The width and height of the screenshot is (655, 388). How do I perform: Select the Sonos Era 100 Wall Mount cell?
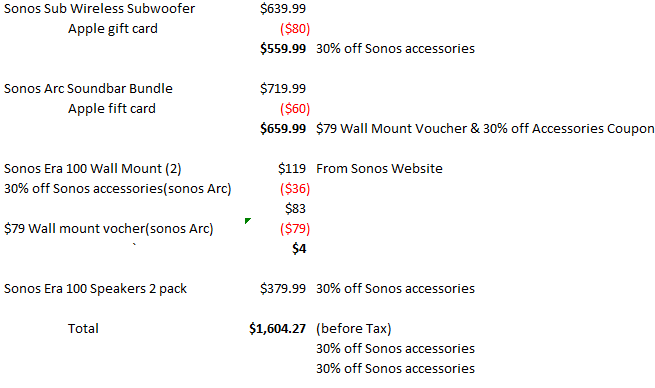[92, 169]
